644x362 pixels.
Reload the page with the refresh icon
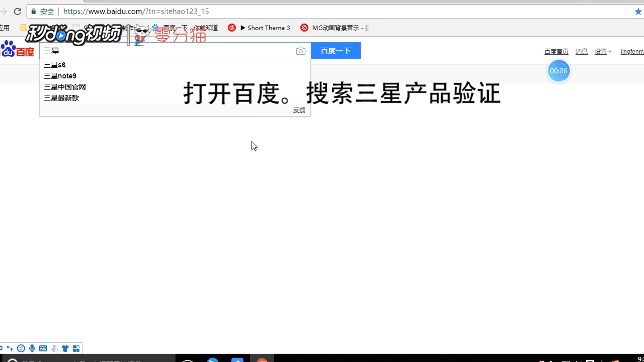17,11
